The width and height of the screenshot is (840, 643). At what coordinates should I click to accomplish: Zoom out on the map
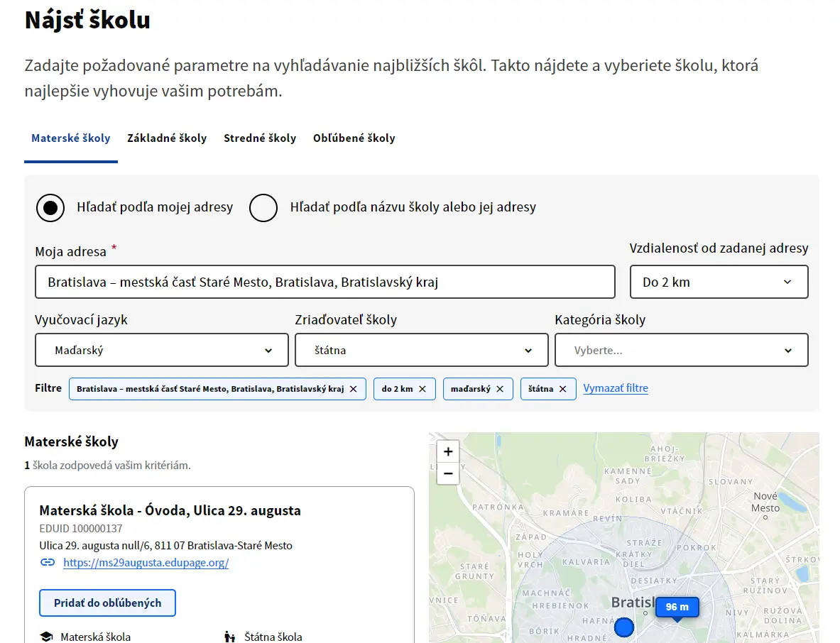tap(448, 473)
